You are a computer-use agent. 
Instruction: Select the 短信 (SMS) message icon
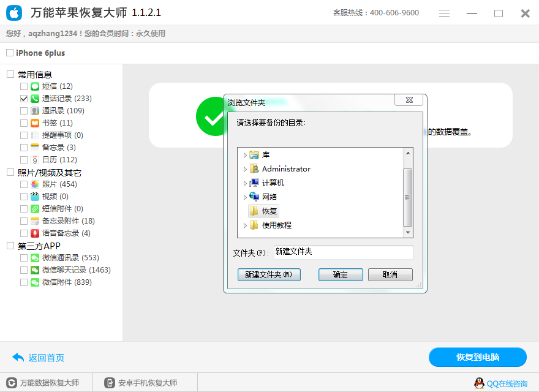click(x=34, y=86)
